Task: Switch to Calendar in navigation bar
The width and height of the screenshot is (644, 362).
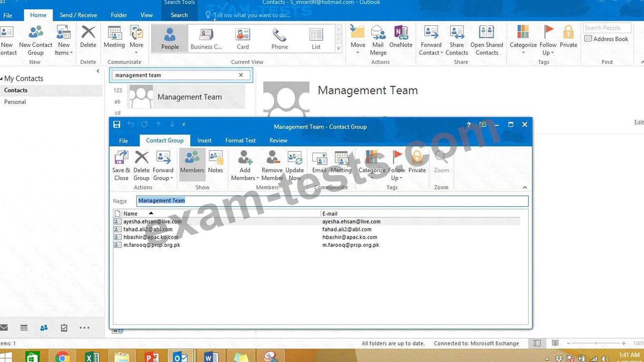Action: point(24,328)
